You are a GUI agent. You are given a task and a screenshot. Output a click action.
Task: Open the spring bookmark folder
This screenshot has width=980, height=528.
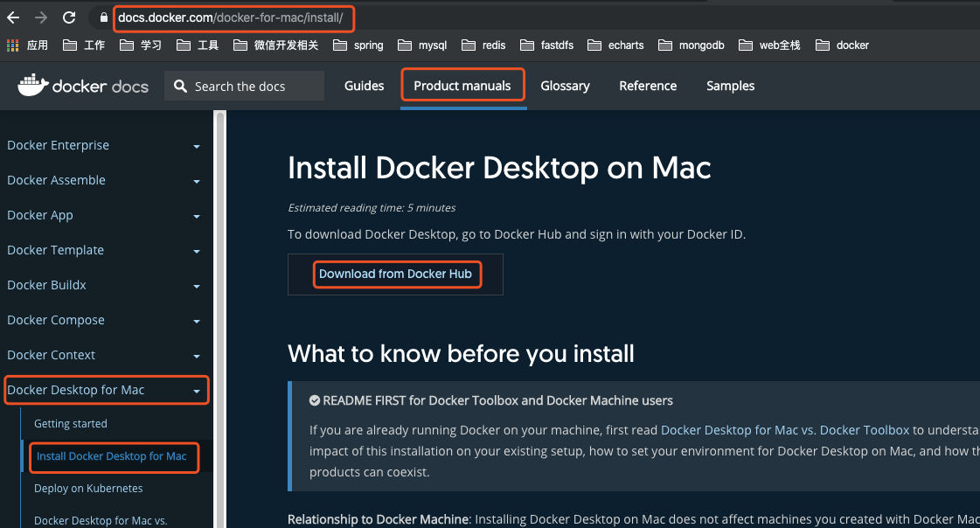(358, 45)
